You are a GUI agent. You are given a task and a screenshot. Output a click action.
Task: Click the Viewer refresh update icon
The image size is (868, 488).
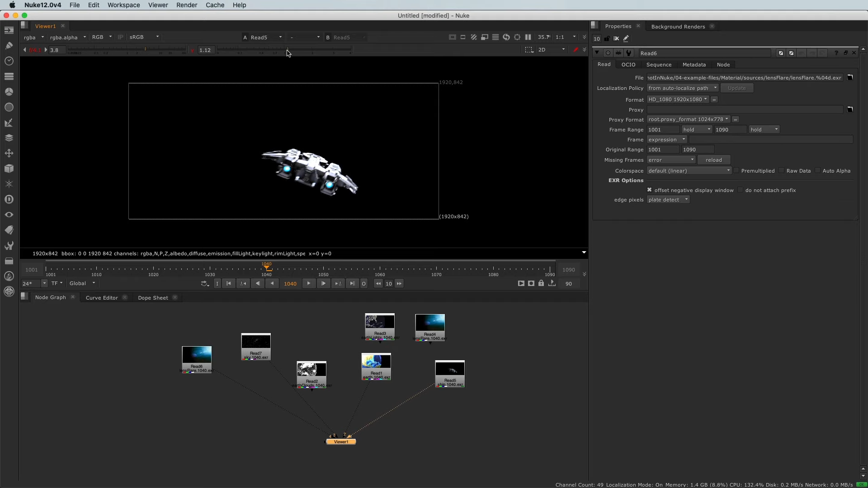(x=506, y=37)
